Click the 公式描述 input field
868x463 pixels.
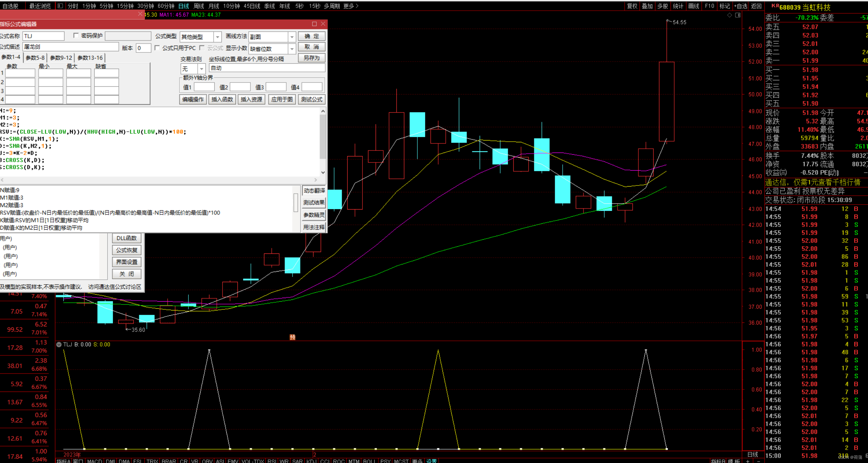click(71, 47)
